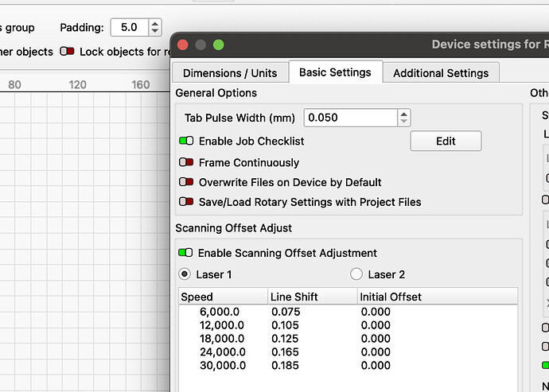Enable Frame Continuously toggle
549x392 pixels.
click(186, 162)
